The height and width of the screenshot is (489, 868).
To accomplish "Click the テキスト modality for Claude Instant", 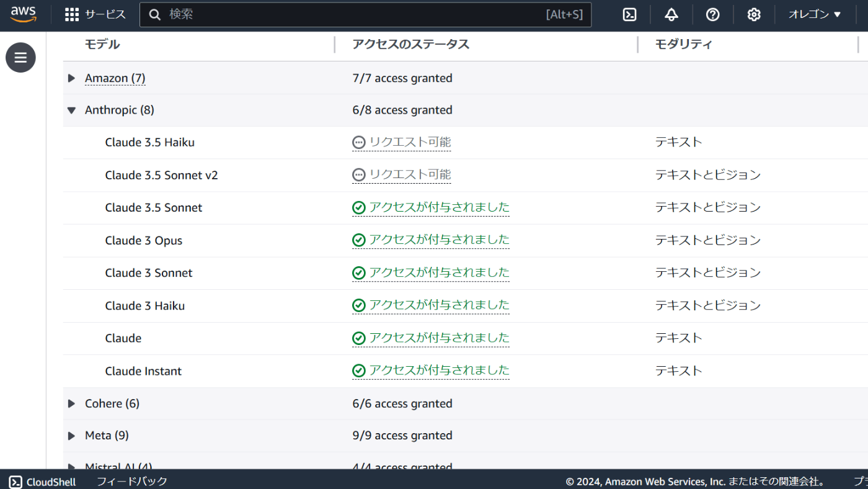I will pyautogui.click(x=679, y=370).
